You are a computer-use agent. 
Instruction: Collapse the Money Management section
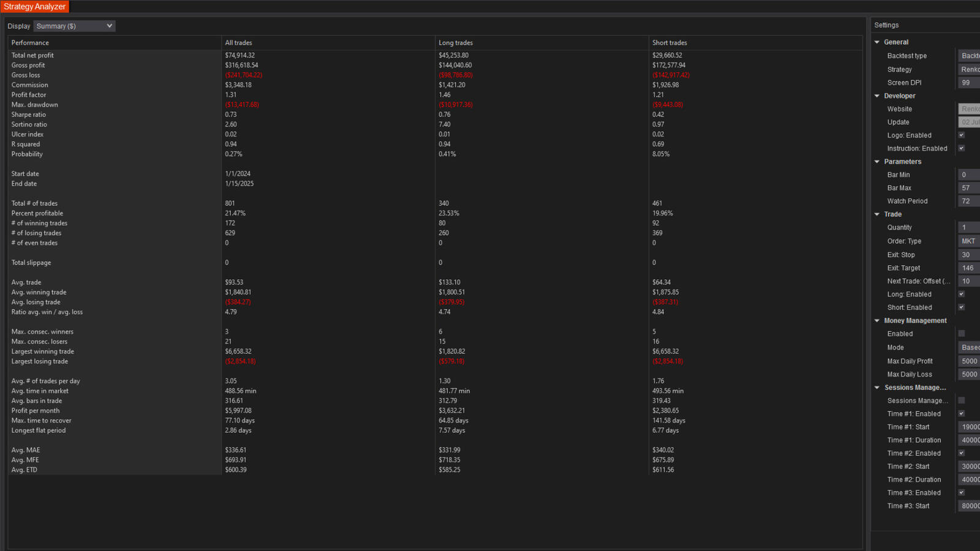click(877, 321)
